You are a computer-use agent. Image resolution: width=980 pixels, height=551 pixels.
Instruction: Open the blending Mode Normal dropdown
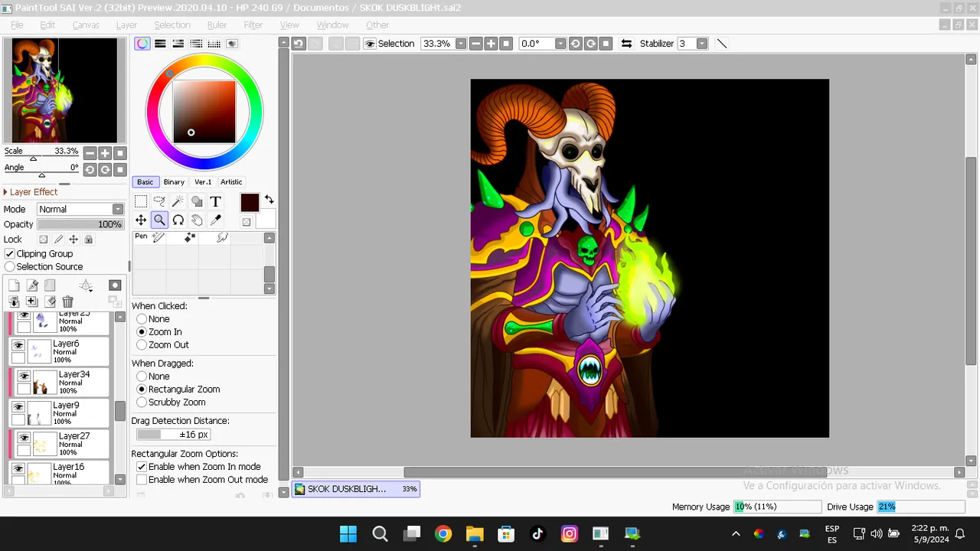tap(80, 209)
